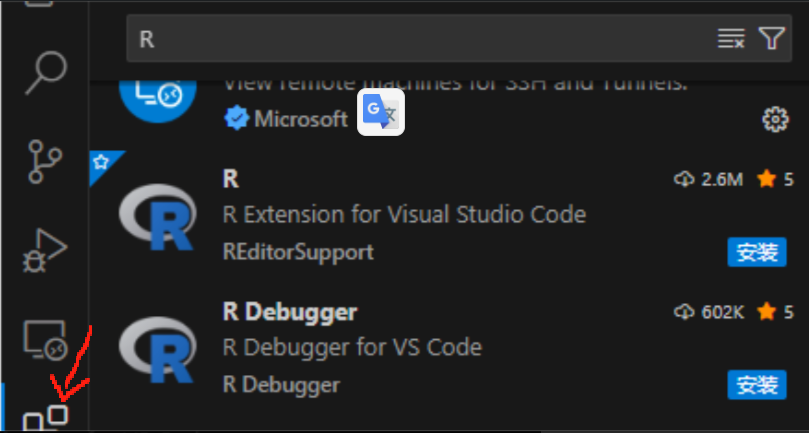Viewport: 809px width, 433px height.
Task: Open manage gear for Microsoft remote extension
Action: (775, 120)
